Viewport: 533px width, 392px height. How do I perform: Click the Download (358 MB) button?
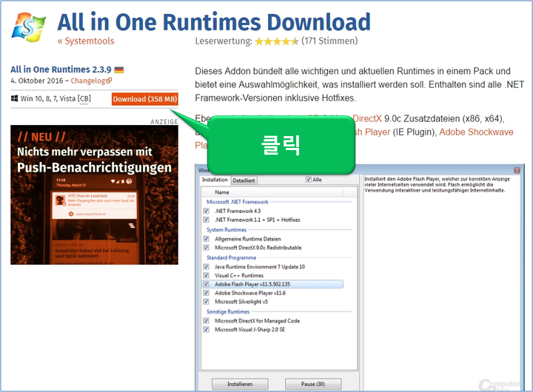tap(145, 99)
